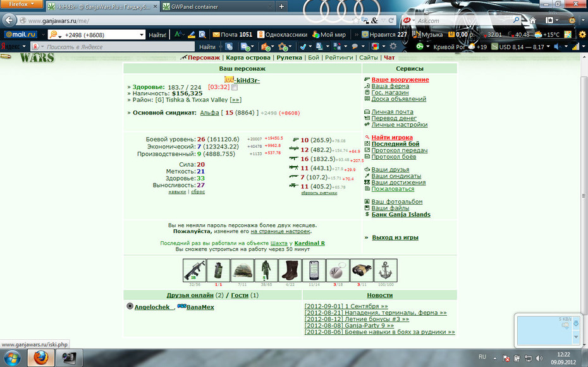The height and width of the screenshot is (367, 588).
Task: Open the Альфа syndicate link
Action: [210, 112]
